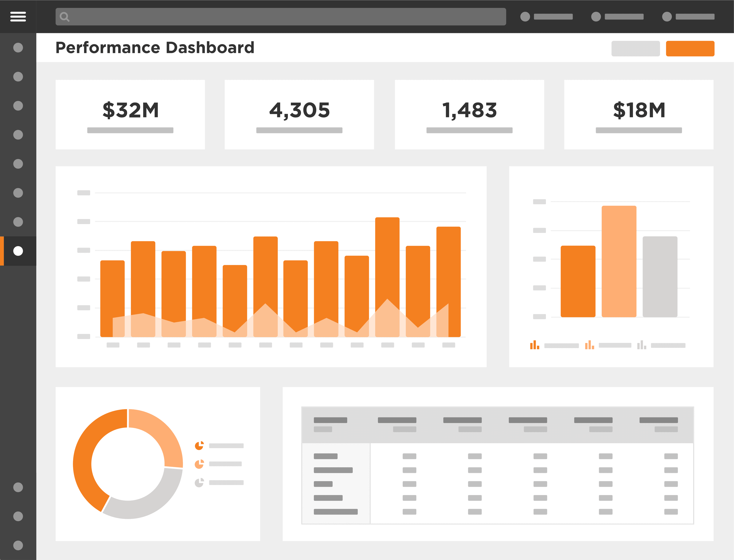Open the $18M metric card
The width and height of the screenshot is (734, 560).
click(639, 114)
